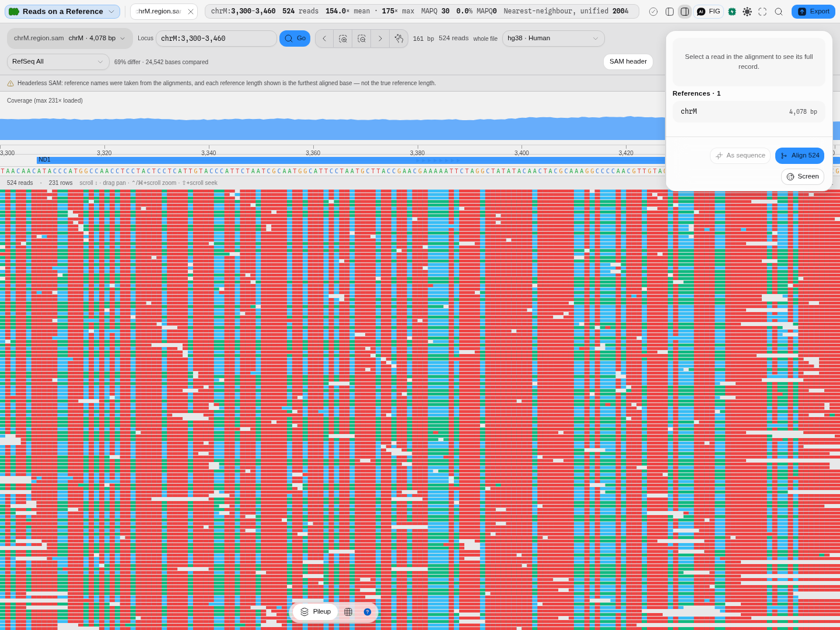Open help with the question mark icon
840x630 pixels.
tap(367, 612)
